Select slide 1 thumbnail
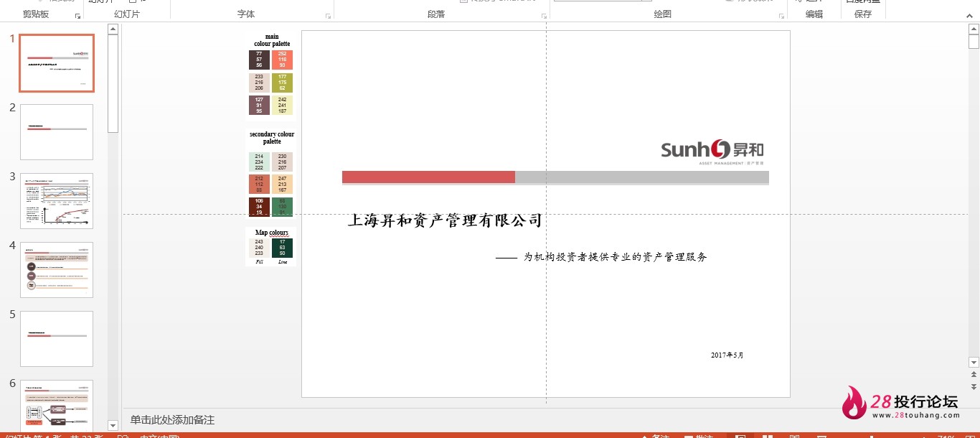Viewport: 980px width, 438px height. point(57,63)
